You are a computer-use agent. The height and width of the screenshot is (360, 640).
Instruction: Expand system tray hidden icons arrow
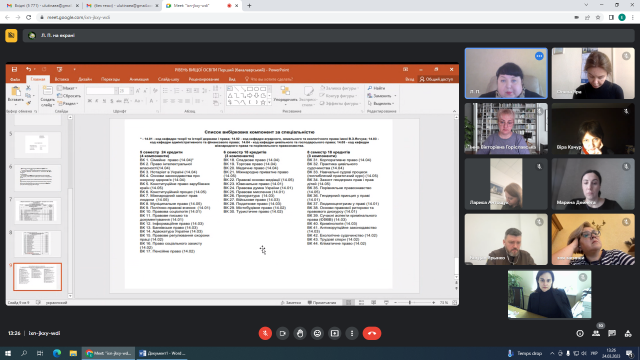coord(552,353)
